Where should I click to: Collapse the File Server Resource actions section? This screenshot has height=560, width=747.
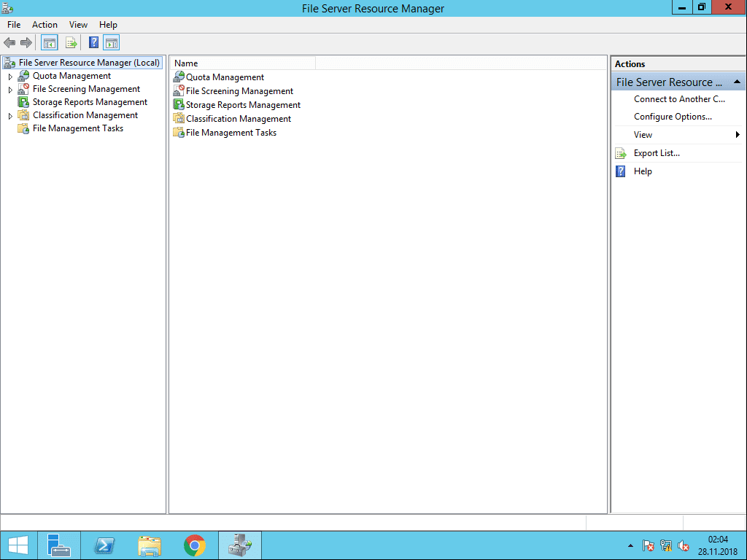click(x=736, y=82)
